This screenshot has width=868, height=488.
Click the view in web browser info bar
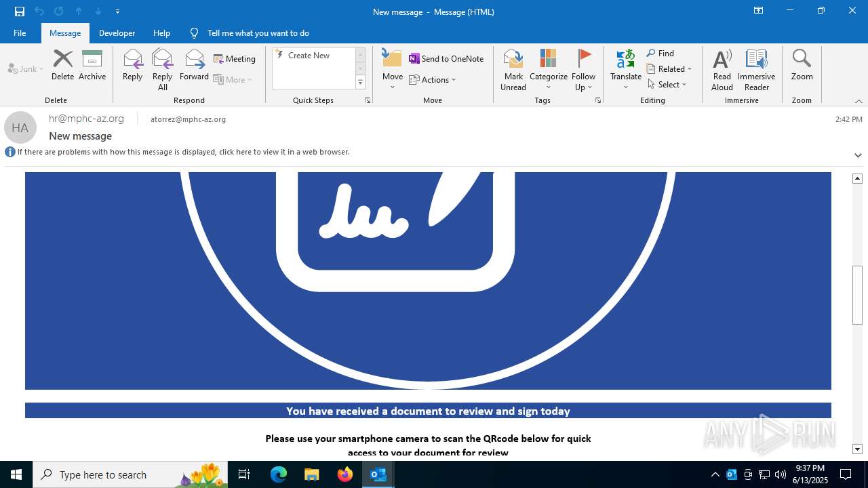[183, 152]
